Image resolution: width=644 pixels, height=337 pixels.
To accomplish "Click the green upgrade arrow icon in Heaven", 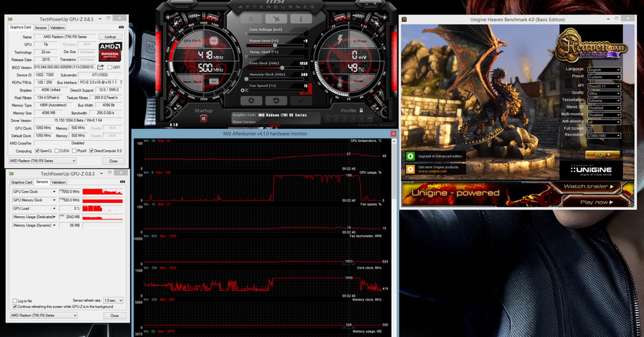I will pyautogui.click(x=410, y=156).
